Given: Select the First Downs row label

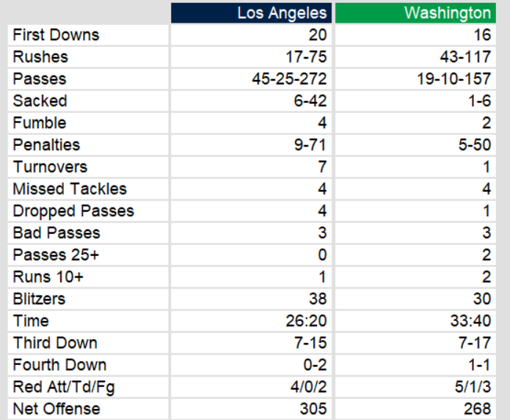Looking at the screenshot, I should click(56, 35).
